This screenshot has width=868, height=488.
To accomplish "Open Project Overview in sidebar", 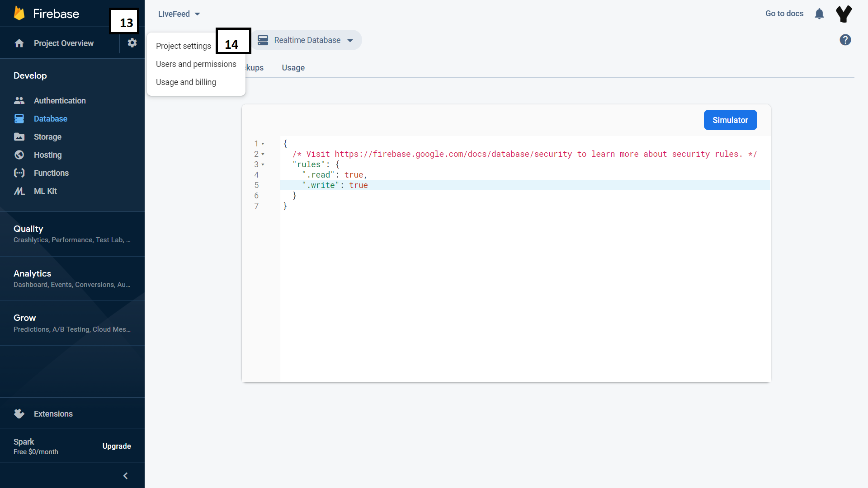I will 64,43.
